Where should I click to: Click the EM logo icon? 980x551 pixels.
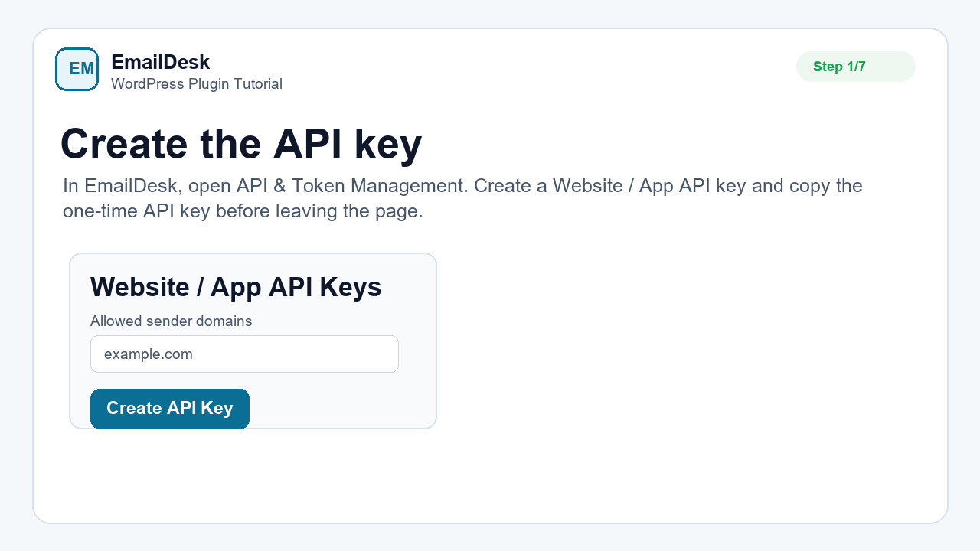point(77,69)
